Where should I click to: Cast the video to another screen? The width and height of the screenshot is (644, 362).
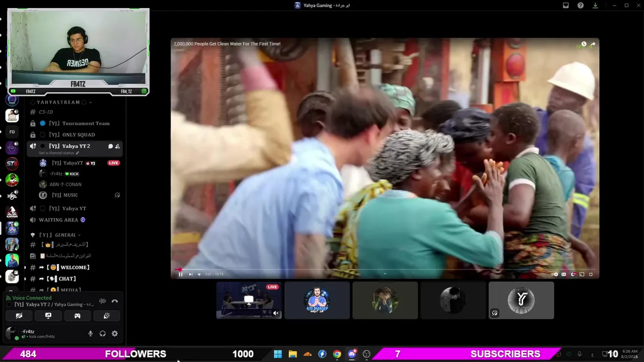click(582, 274)
